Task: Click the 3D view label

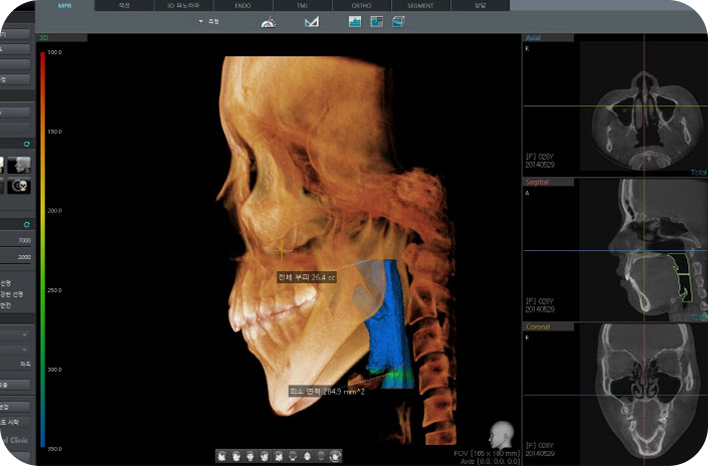Action: pyautogui.click(x=44, y=37)
